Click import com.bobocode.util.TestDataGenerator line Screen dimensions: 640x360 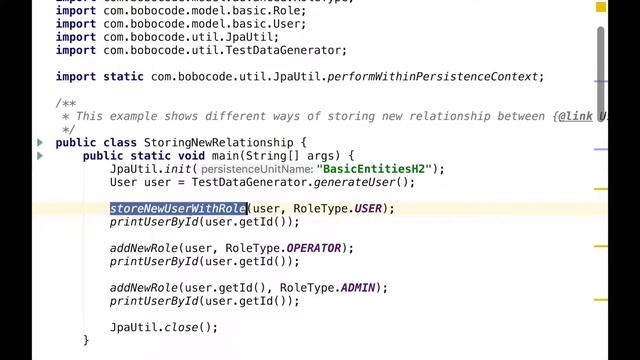201,51
